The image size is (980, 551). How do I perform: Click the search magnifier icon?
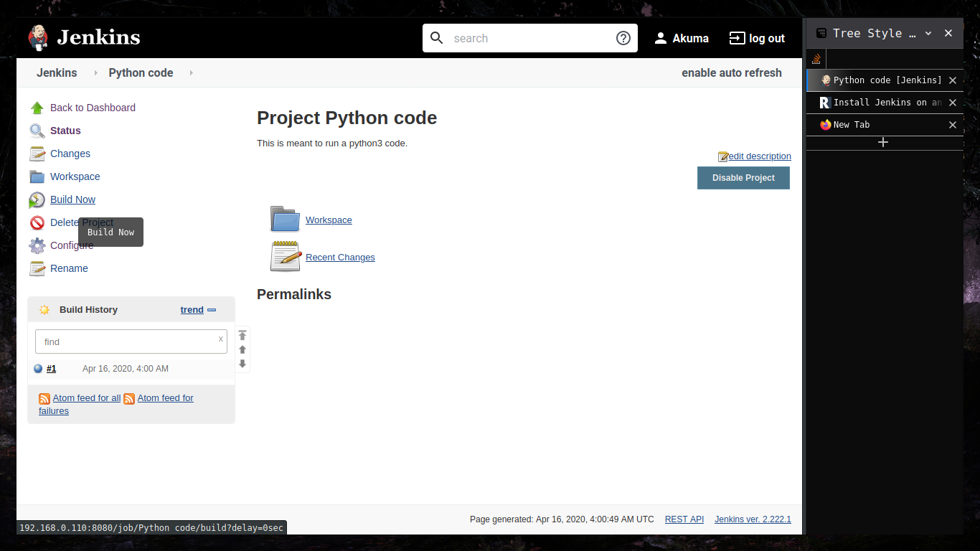click(436, 38)
